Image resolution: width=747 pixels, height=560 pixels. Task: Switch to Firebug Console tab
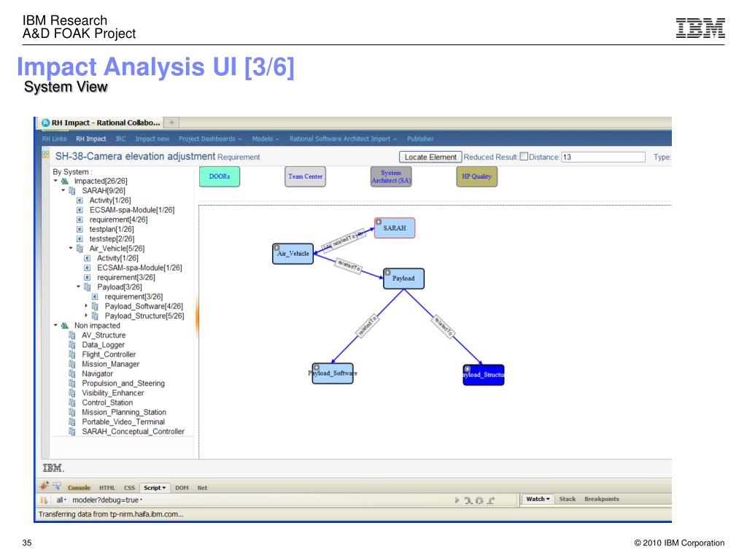coord(79,488)
